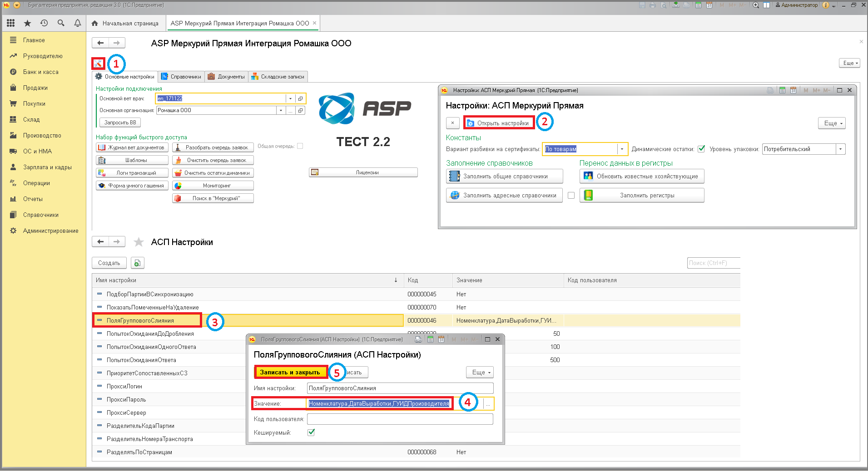Toggle Общая очередь checkbox
The width and height of the screenshot is (868, 471).
tap(300, 146)
